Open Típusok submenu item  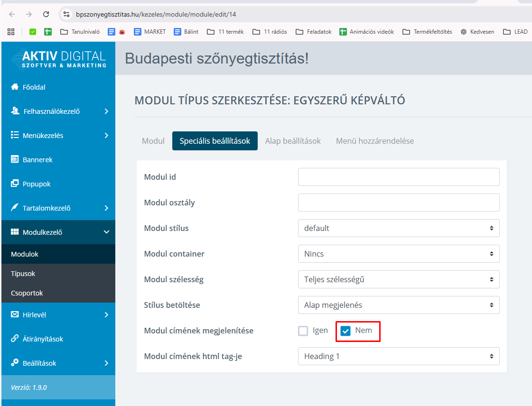point(58,273)
